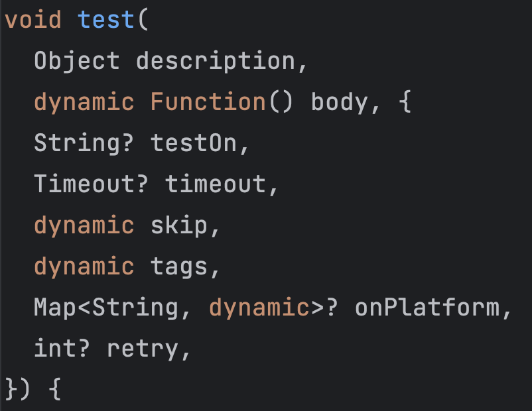
Task: Click the opening brace after body
Action: click(405, 102)
